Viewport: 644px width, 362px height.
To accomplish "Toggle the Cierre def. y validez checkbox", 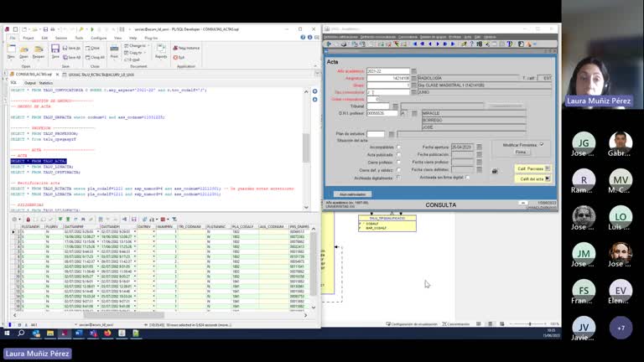I will 398,170.
